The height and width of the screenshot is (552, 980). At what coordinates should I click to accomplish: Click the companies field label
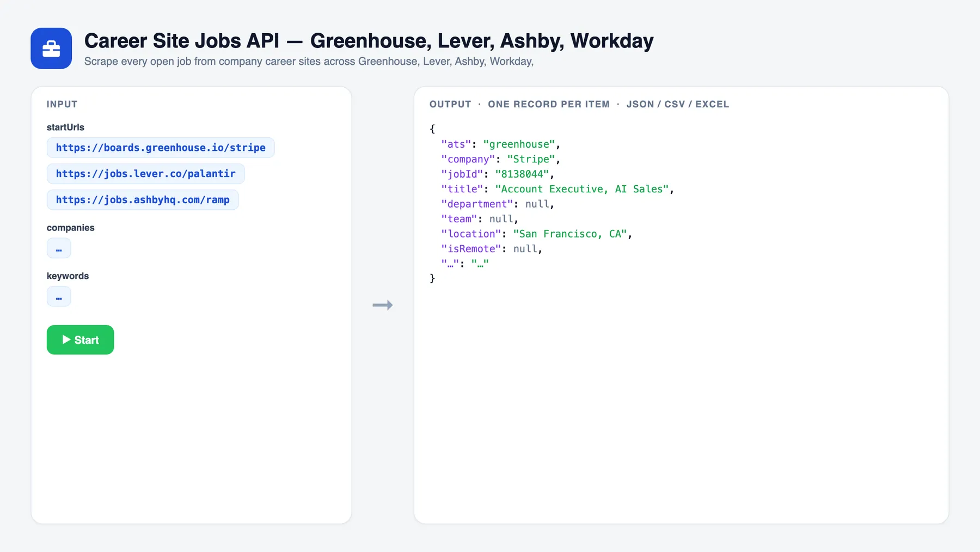tap(70, 228)
